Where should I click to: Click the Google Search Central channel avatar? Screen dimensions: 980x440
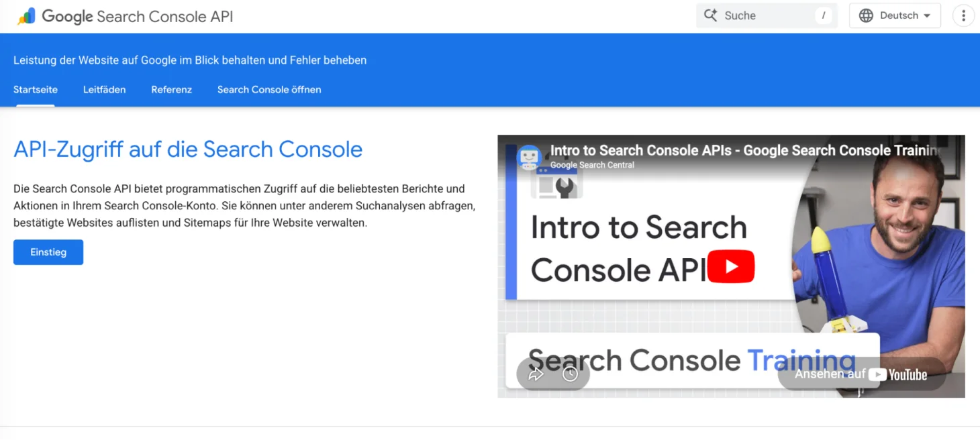tap(530, 158)
